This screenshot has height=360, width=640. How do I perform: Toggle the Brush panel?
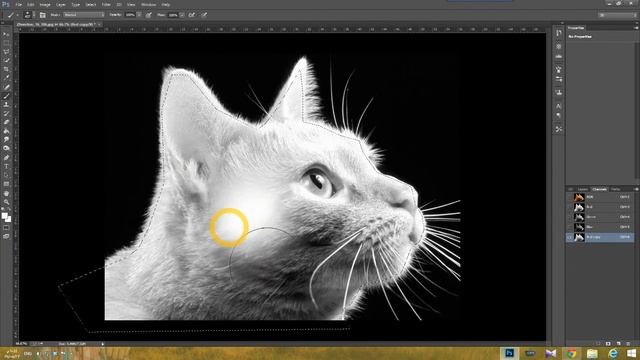42,15
